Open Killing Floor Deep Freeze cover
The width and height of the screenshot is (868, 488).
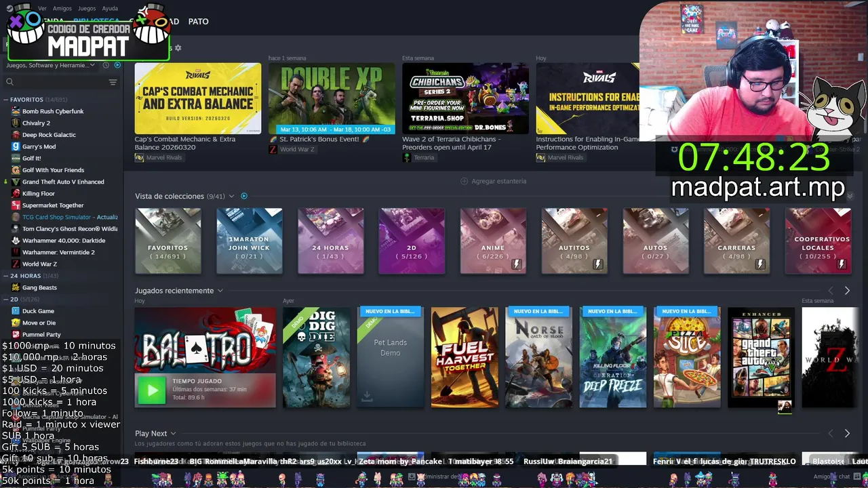coord(613,358)
